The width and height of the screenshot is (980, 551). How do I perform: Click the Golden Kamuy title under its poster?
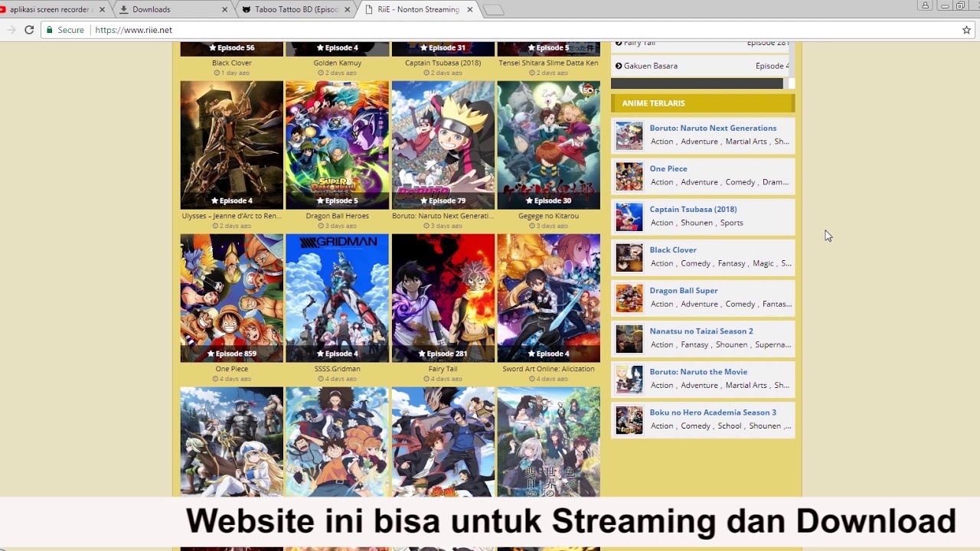(x=338, y=63)
